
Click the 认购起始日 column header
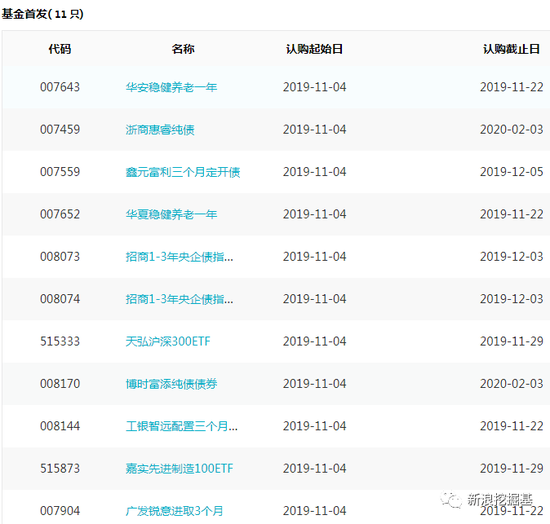(x=314, y=49)
